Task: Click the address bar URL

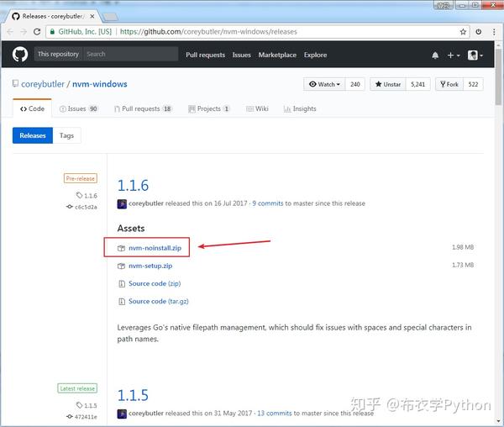Action: pos(208,31)
